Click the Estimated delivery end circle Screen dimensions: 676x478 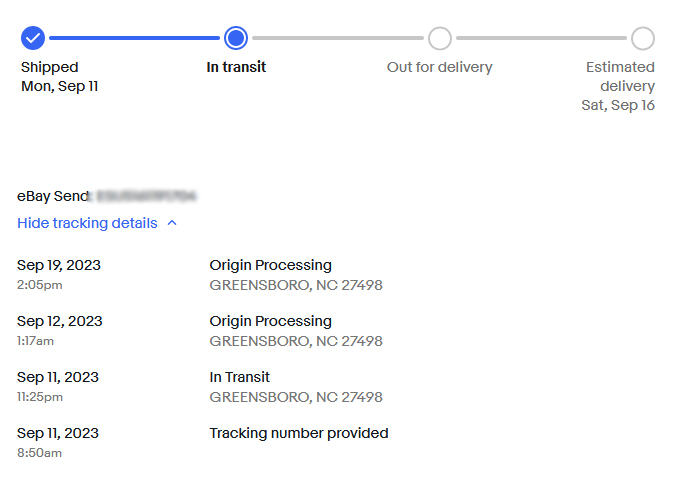pyautogui.click(x=643, y=38)
